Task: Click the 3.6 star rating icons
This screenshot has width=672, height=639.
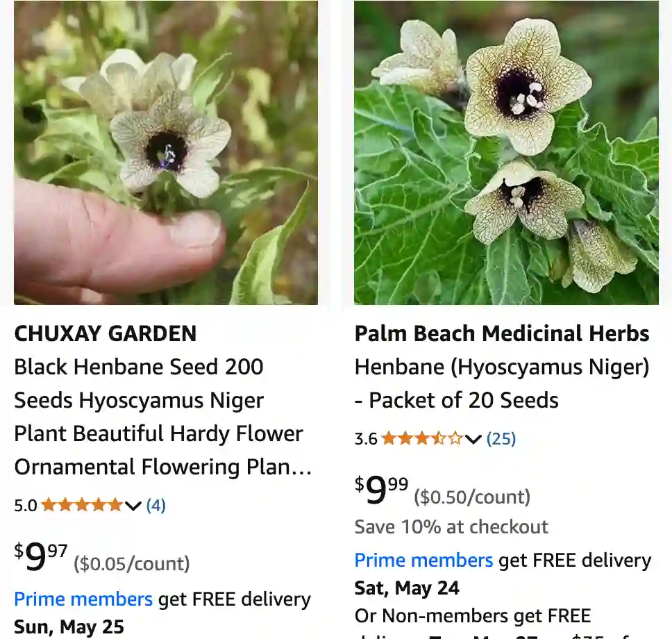Action: (421, 438)
